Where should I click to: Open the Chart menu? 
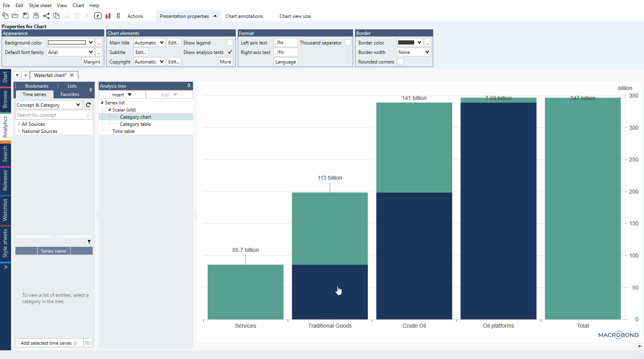[78, 5]
